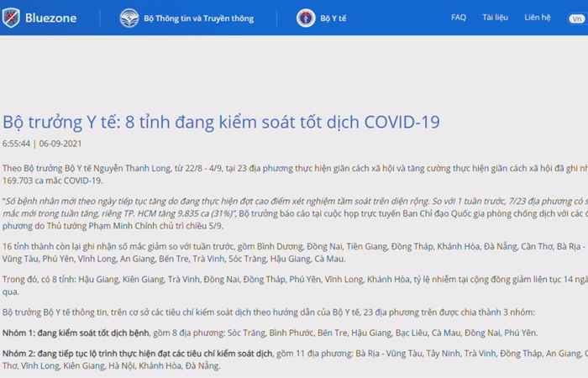The image size is (588, 378).
Task: Click the timestamp 6:55:44
Action: [x=16, y=144]
